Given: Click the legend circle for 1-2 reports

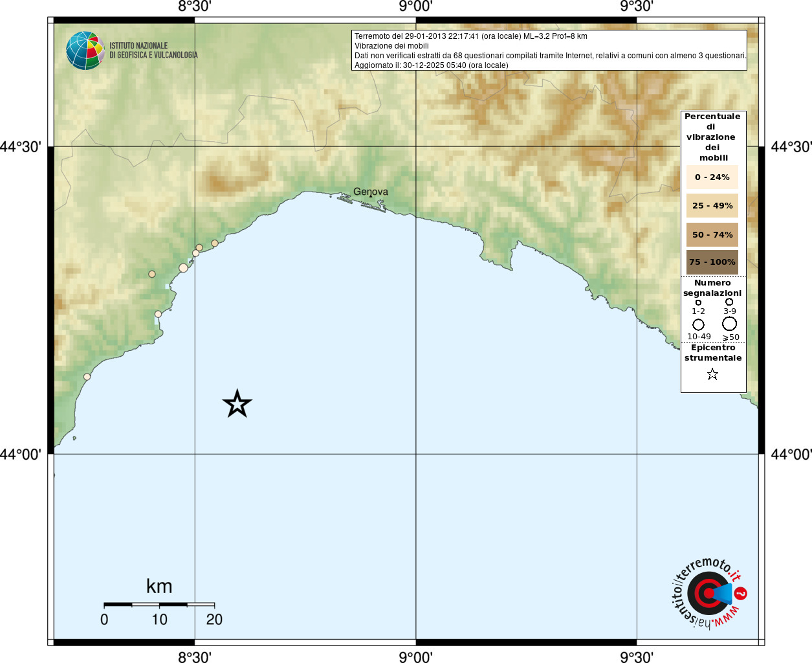Looking at the screenshot, I should pos(698,302).
